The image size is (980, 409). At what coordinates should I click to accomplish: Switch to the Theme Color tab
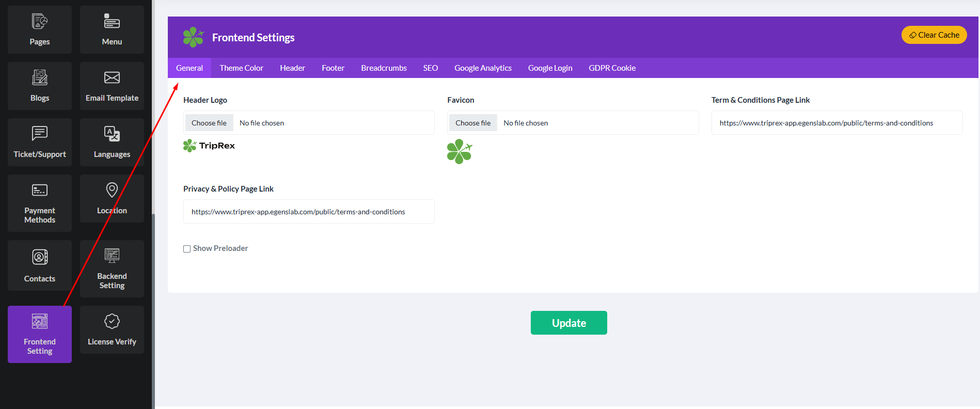point(241,68)
